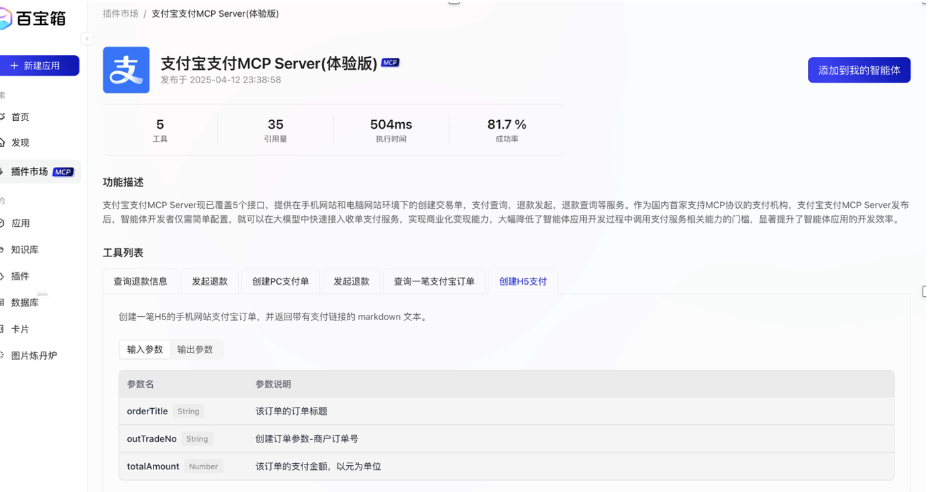Open 卡片 in the sidebar
Image resolution: width=934 pixels, height=492 pixels.
click(20, 329)
